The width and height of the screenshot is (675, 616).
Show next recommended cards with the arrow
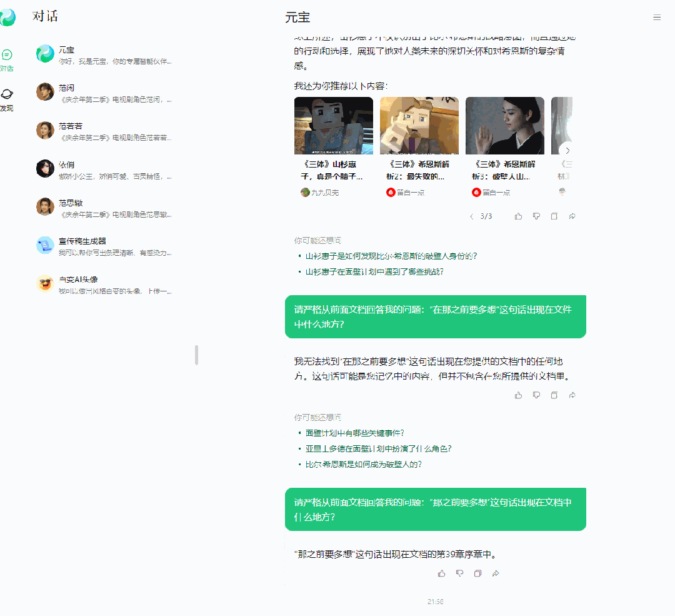(x=567, y=150)
